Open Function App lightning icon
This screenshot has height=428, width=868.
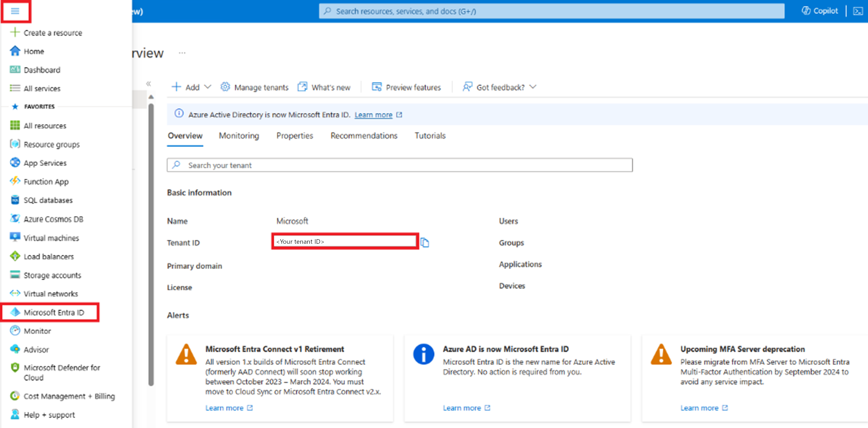click(x=15, y=181)
